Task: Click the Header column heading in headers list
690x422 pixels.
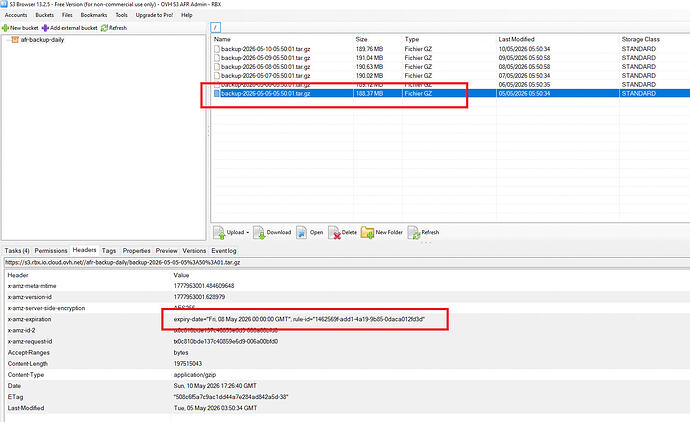Action: pos(18,275)
